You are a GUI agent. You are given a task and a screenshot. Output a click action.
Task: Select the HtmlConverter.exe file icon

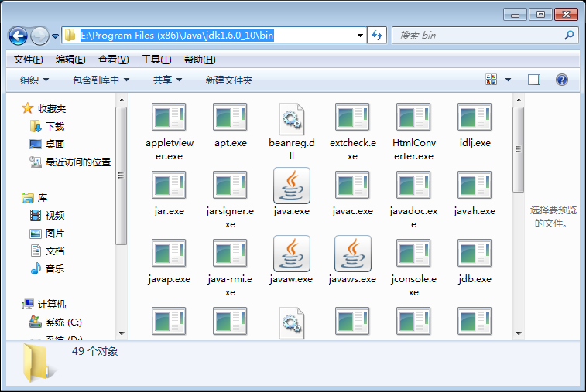click(413, 118)
